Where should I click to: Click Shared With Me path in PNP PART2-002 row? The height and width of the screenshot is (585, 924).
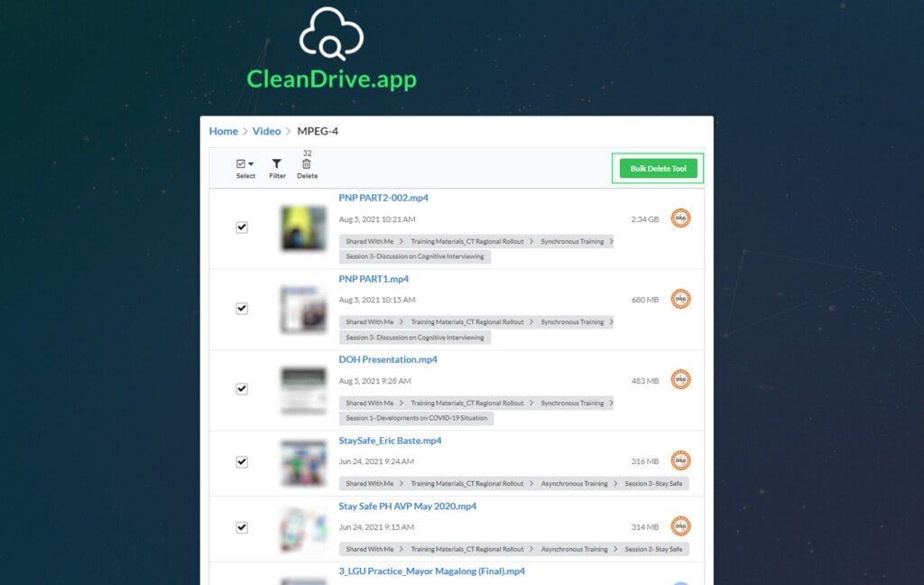click(369, 241)
